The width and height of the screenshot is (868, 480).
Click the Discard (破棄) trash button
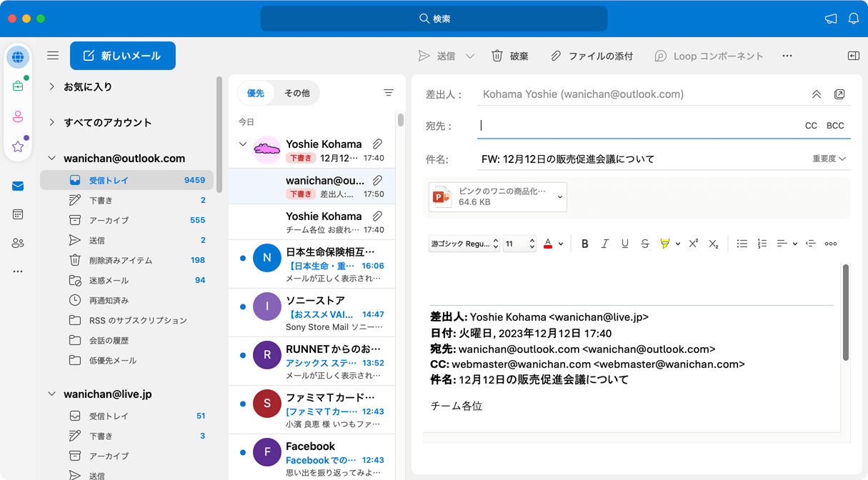pos(510,56)
